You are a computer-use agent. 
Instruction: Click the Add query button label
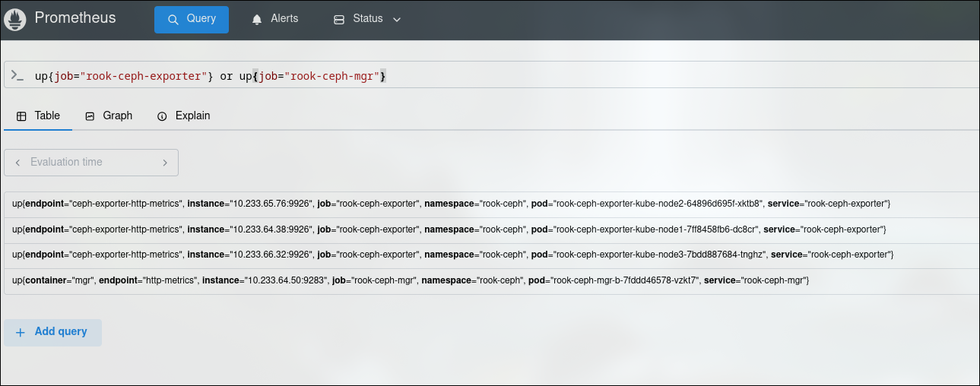pos(61,332)
